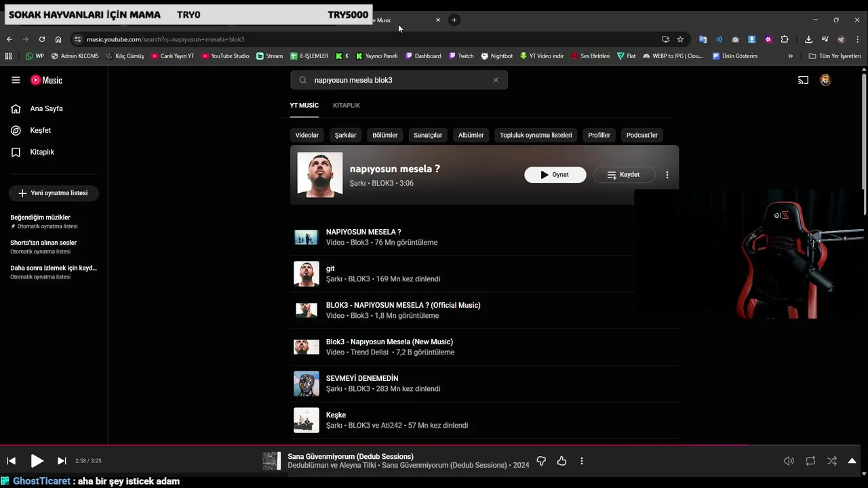Image resolution: width=868 pixels, height=488 pixels.
Task: Open player bar more options menu
Action: 582,461
